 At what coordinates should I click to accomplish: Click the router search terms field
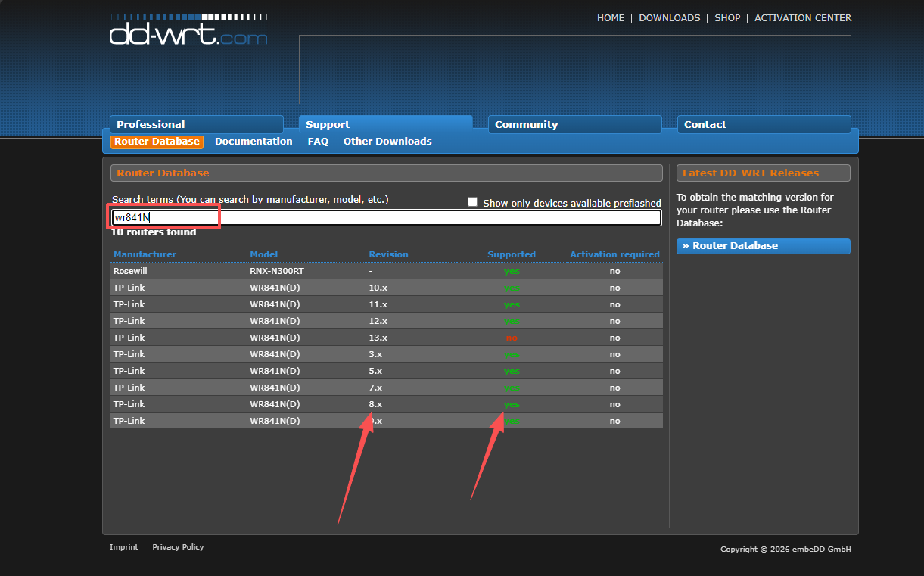point(387,217)
